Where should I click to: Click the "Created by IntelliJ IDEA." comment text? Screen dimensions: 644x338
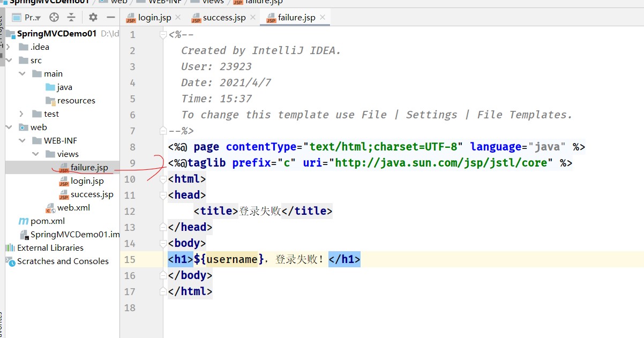tap(261, 50)
